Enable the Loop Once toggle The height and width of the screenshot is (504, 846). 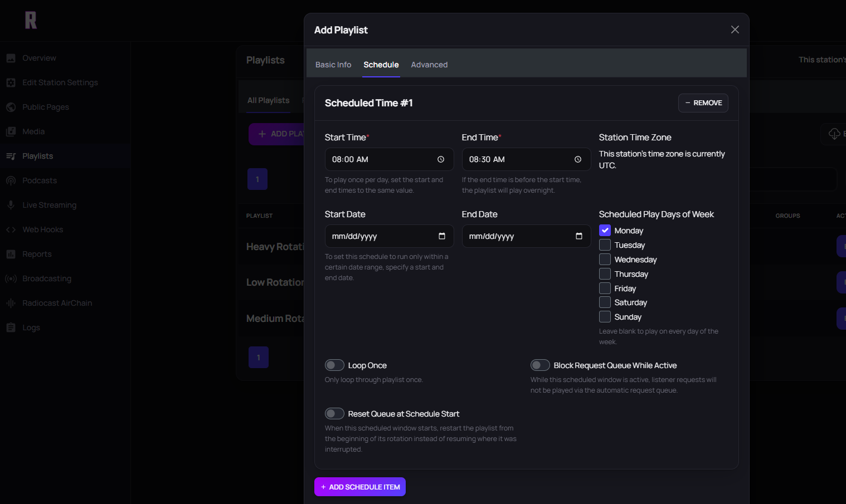pyautogui.click(x=334, y=365)
